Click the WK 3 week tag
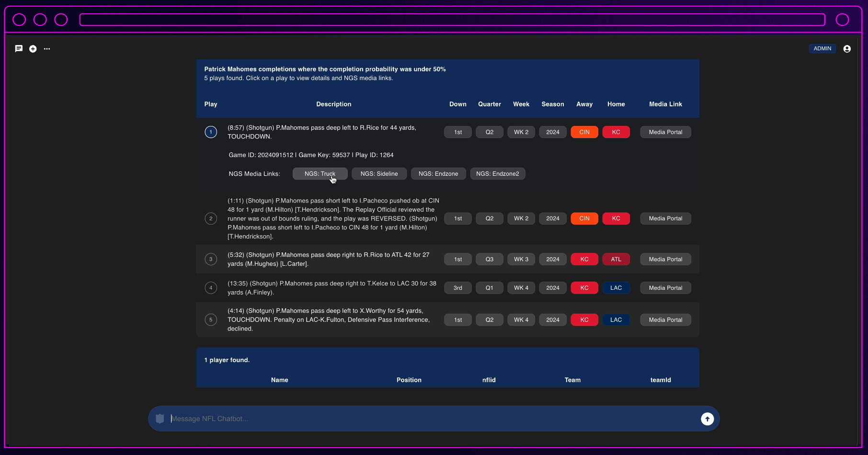The width and height of the screenshot is (868, 455). pyautogui.click(x=521, y=259)
